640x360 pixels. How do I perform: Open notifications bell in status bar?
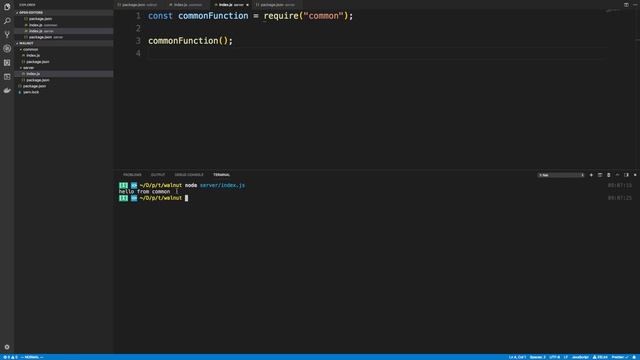pos(634,357)
